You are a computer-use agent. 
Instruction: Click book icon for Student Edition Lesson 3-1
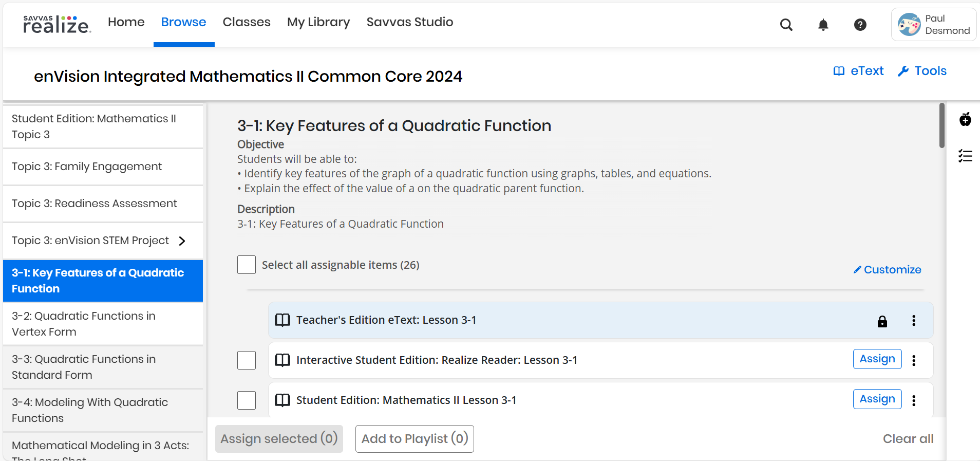[x=282, y=400]
